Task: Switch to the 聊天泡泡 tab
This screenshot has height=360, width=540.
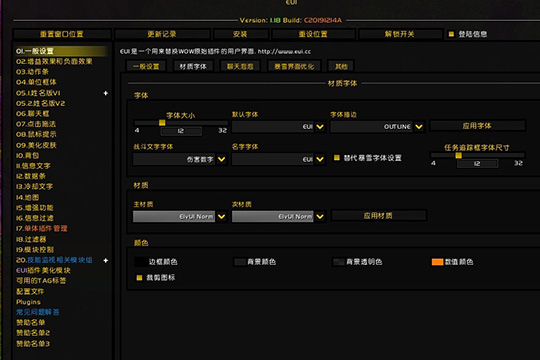Action: 240,66
